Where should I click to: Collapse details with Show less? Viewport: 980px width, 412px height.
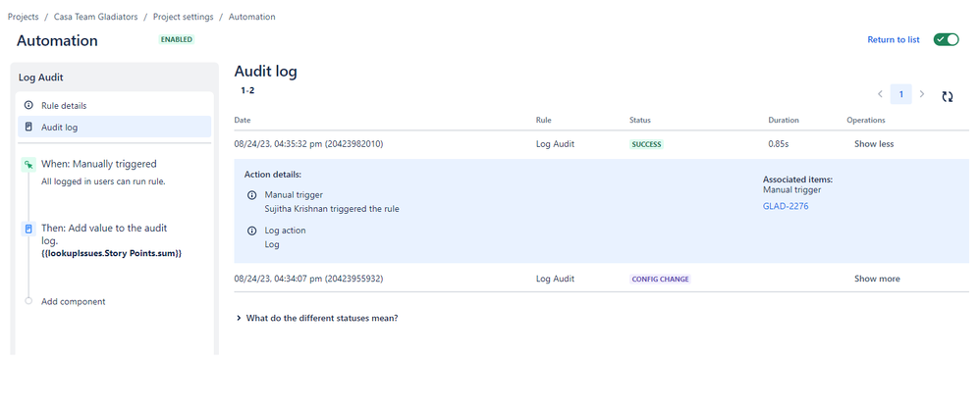(x=874, y=143)
